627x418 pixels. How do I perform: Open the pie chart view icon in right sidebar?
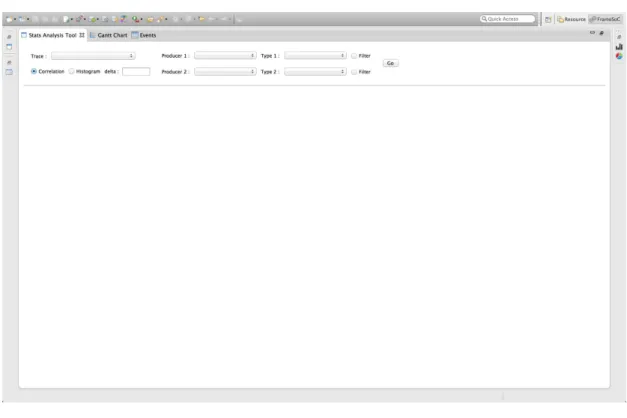[x=619, y=56]
